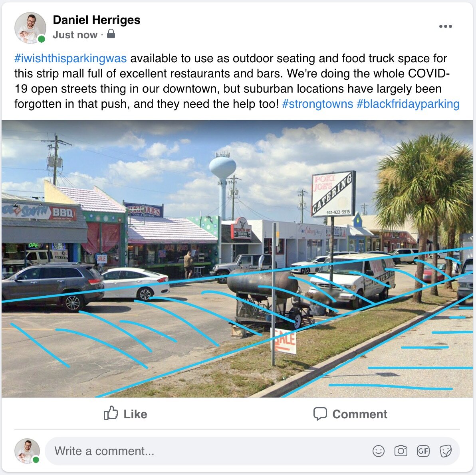The height and width of the screenshot is (475, 476).
Task: Click the Like button label
Action: pos(135,414)
